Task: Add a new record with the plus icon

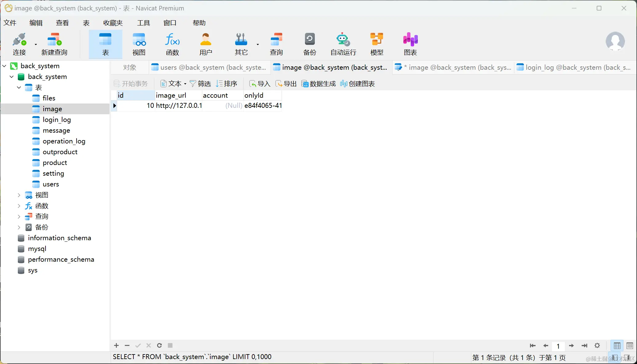Action: (116, 346)
